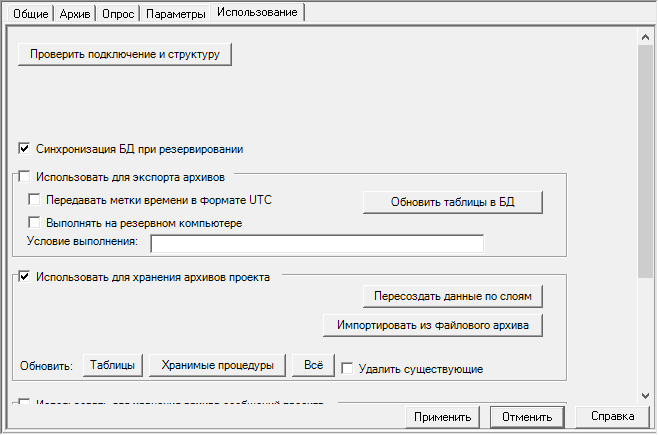Select the Опрос tab
Screen dimensions: 658x435
[118, 13]
